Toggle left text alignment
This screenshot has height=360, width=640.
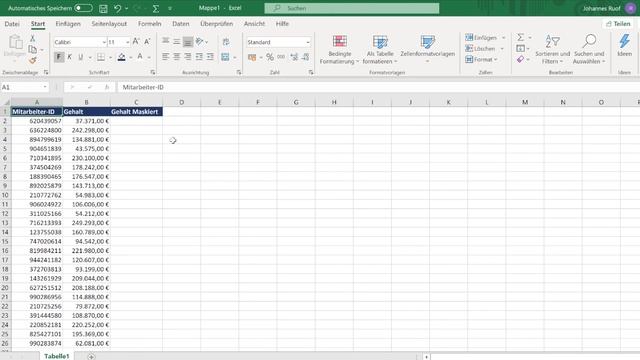165,57
